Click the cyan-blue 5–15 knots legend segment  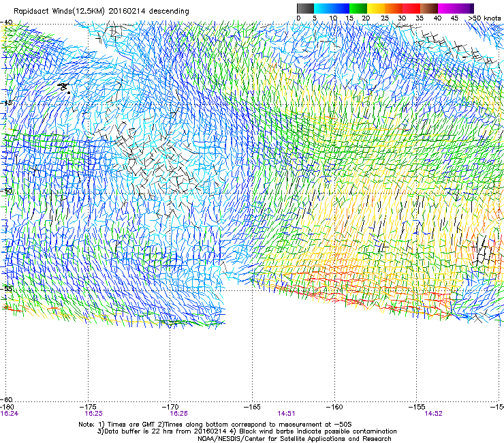pos(332,8)
